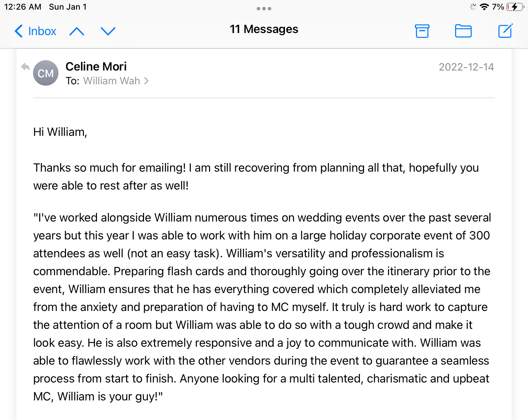Tap the testimonial quote paragraph

click(x=261, y=307)
